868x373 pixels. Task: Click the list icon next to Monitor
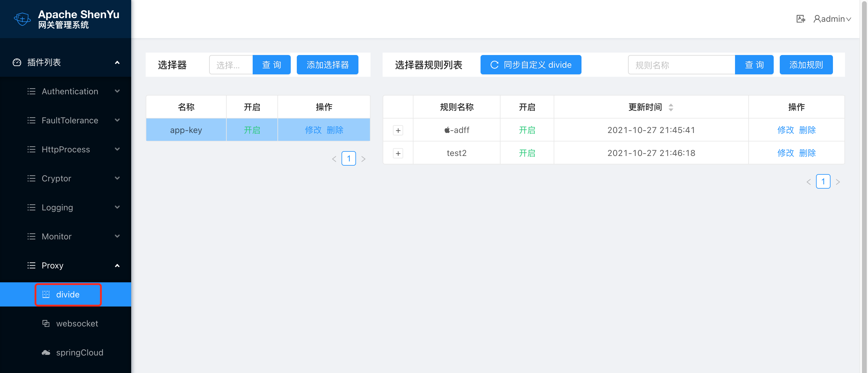coord(31,237)
